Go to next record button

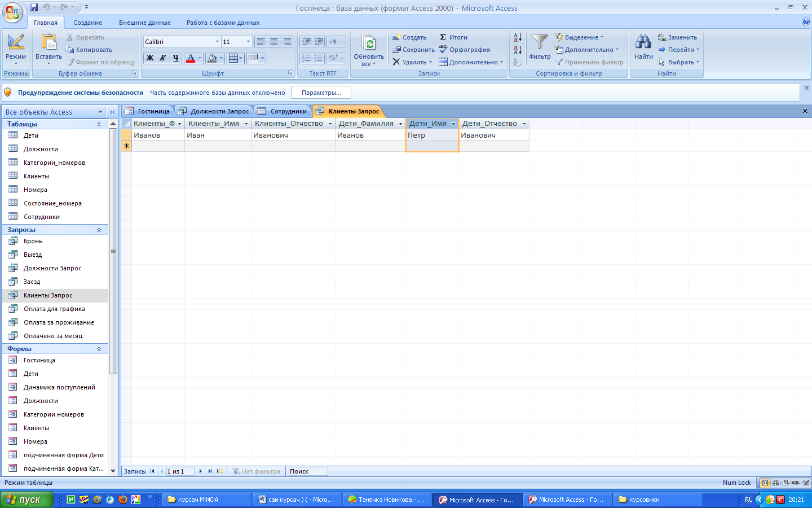200,471
